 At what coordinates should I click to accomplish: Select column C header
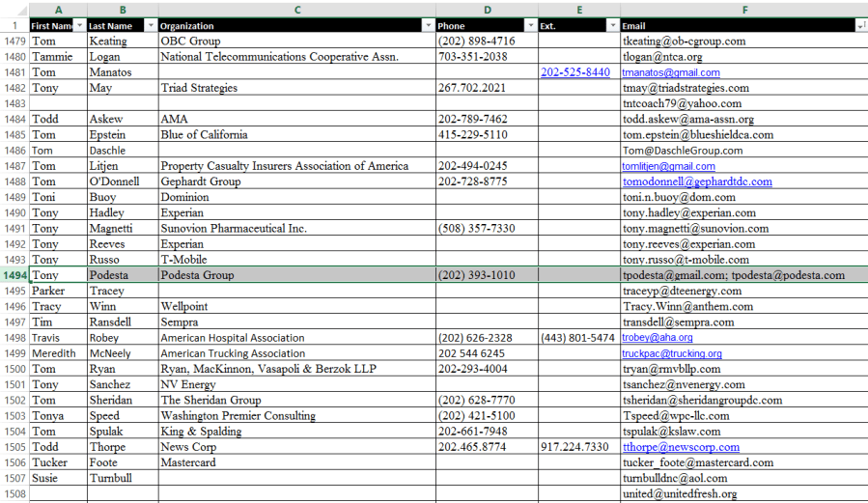click(296, 10)
